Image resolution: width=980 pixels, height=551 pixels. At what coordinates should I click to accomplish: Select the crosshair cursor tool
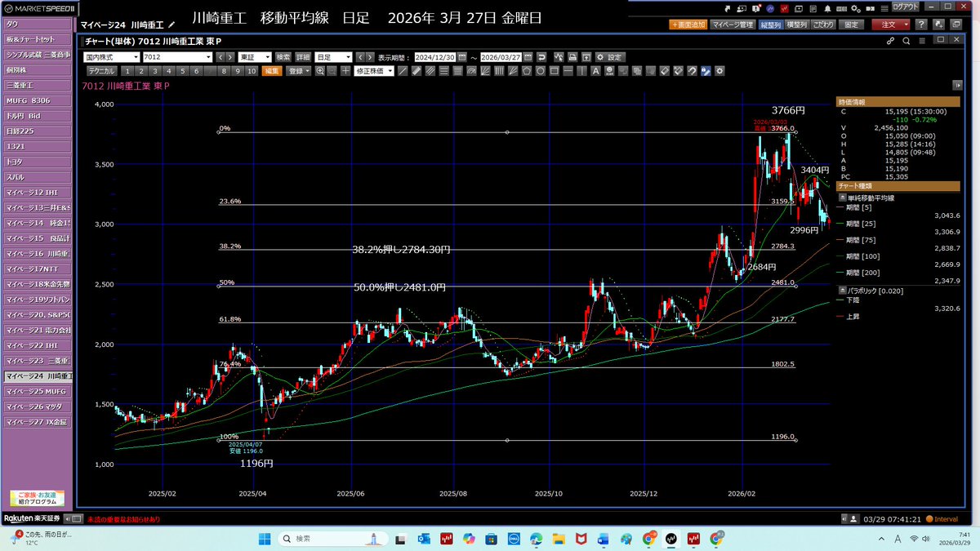tap(345, 71)
